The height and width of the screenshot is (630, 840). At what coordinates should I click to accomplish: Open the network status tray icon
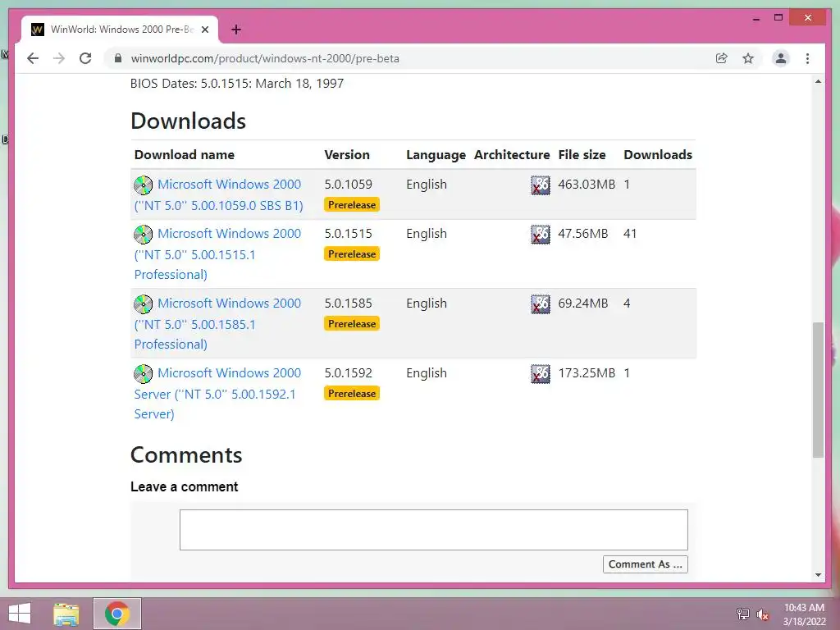coord(743,614)
